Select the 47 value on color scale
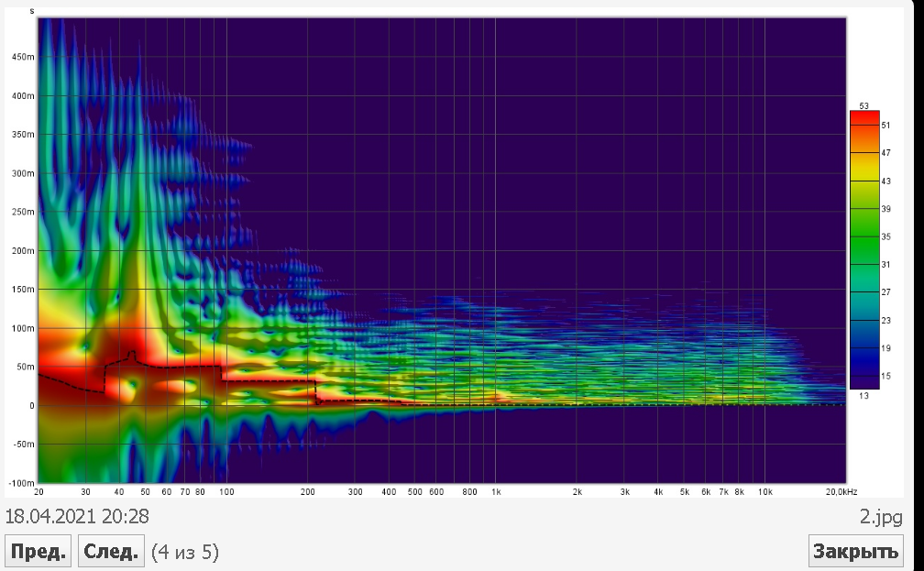Screen dimensions: 924x571 [x=885, y=153]
